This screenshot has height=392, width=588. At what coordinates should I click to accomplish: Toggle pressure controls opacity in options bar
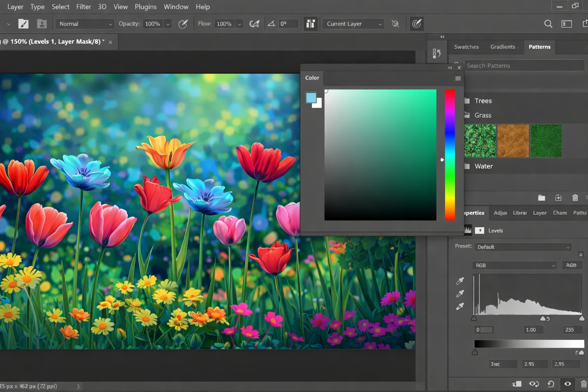(183, 24)
